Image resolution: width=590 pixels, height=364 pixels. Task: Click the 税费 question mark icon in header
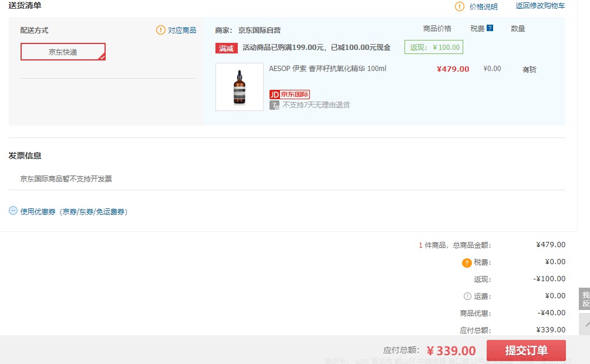[490, 28]
